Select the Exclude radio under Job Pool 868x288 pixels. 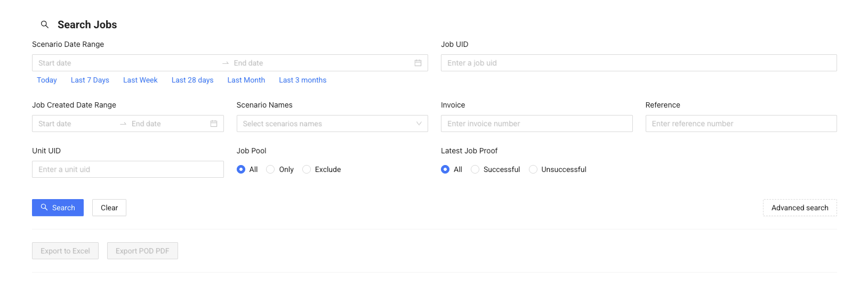307,169
